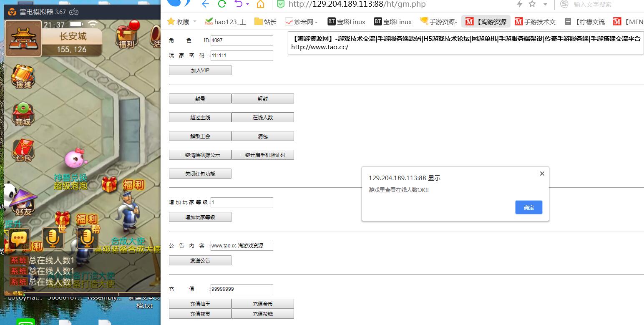
Task: Expand the 收藏 favorites dropdown arrow
Action: (195, 22)
